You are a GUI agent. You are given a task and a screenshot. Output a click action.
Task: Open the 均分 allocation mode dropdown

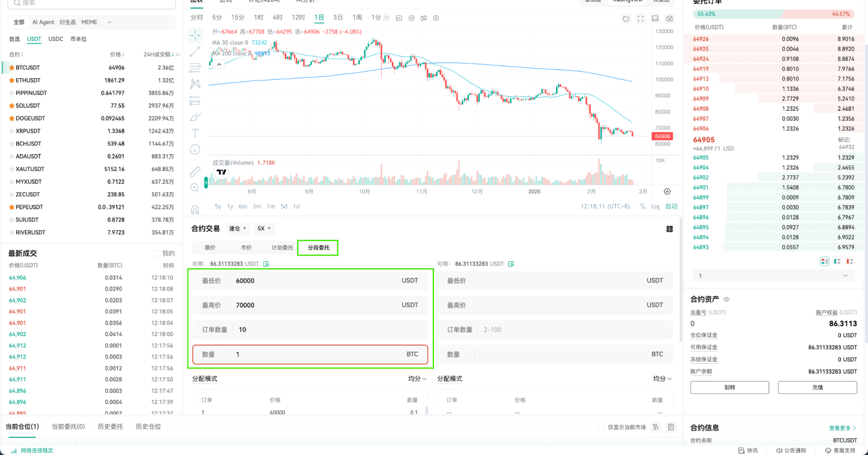(417, 379)
